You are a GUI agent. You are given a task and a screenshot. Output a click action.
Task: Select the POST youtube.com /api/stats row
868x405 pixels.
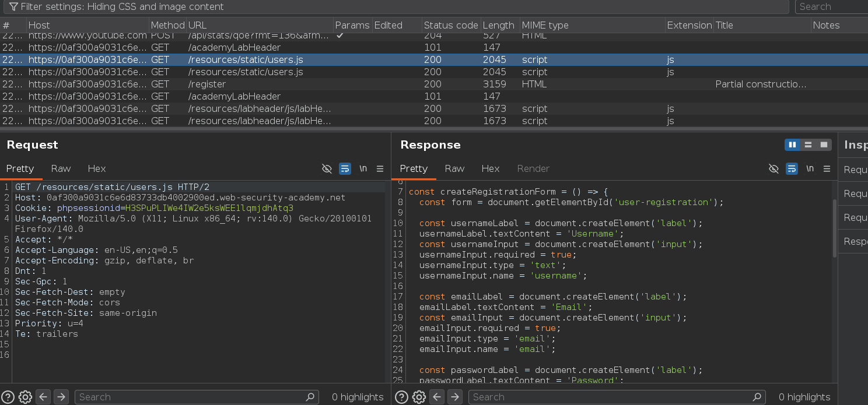click(434, 36)
